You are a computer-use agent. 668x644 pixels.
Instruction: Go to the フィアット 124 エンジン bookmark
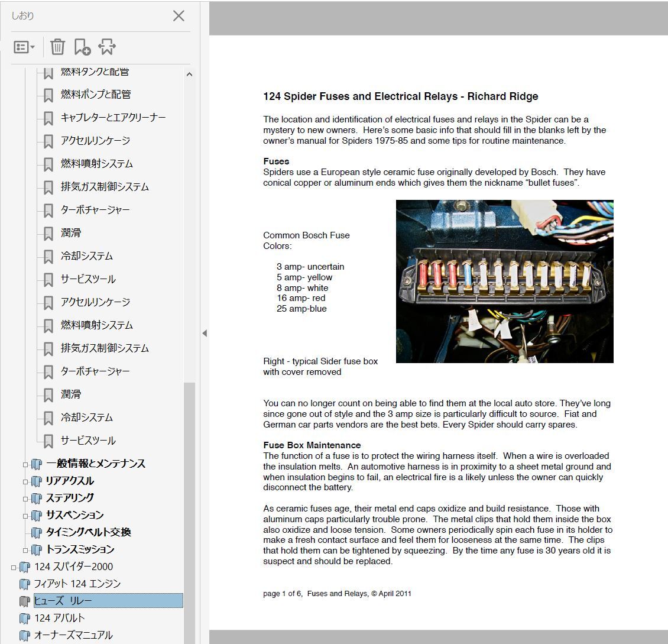pyautogui.click(x=77, y=584)
